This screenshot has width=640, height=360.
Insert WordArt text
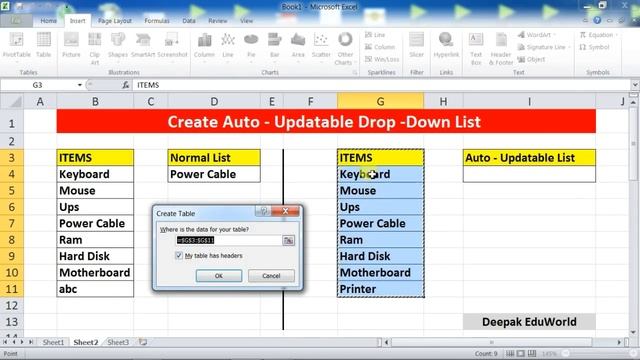click(537, 35)
